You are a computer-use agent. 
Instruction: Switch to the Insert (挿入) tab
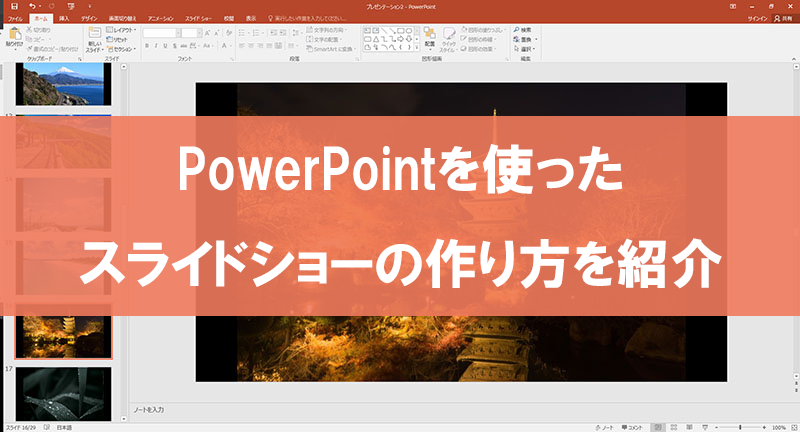[64, 18]
